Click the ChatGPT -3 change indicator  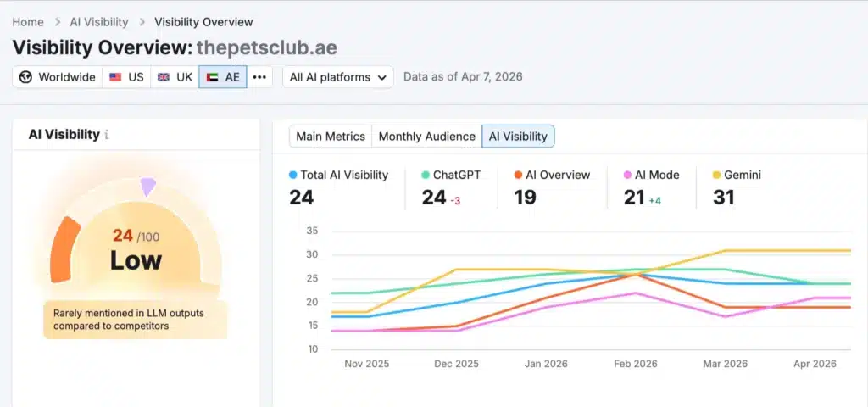coord(455,200)
